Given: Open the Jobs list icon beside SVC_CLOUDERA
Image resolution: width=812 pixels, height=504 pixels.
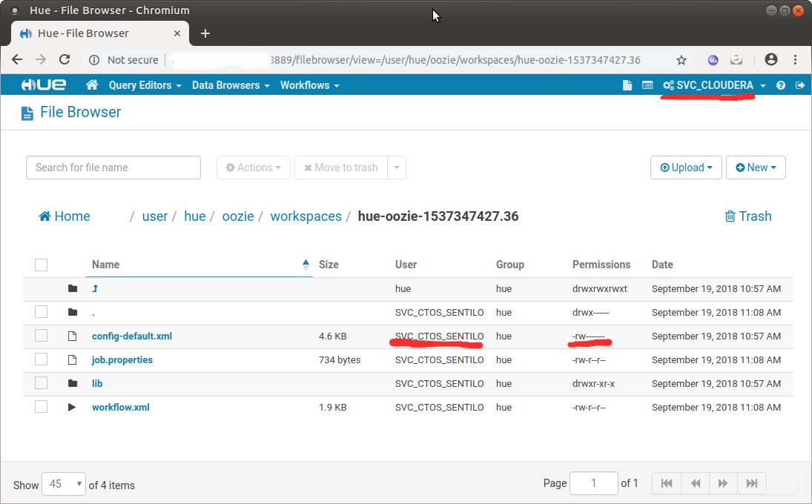Looking at the screenshot, I should click(647, 85).
